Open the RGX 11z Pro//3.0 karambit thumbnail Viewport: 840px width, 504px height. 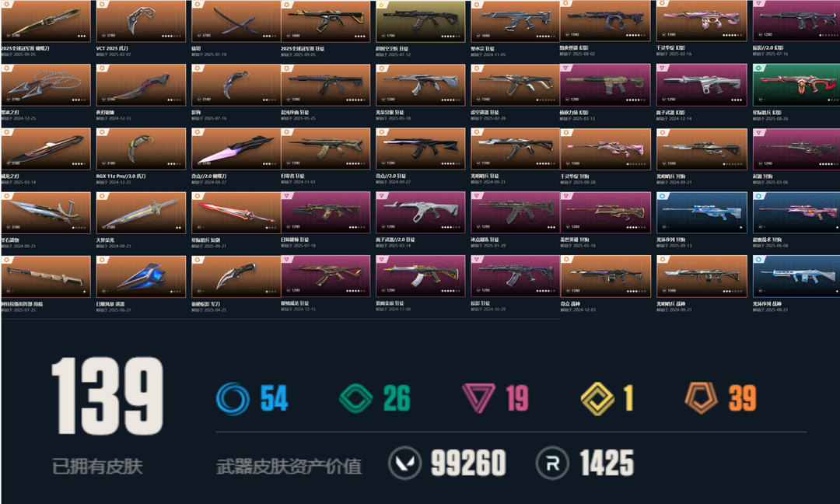pos(141,149)
